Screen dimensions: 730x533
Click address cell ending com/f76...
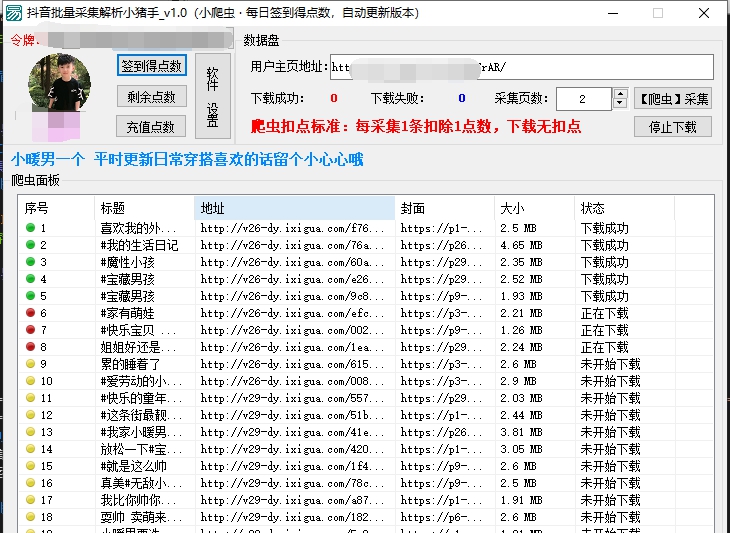[292, 228]
